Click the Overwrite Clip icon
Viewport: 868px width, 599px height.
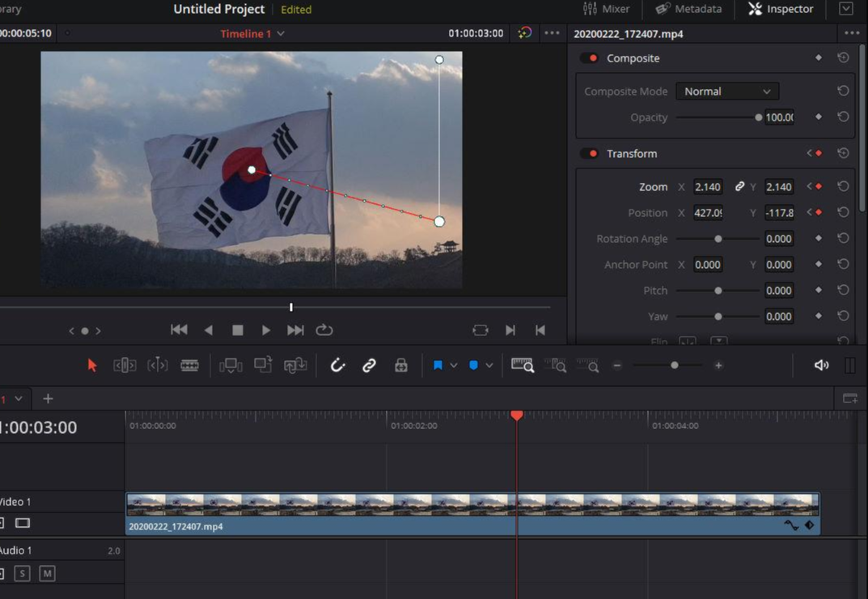click(x=263, y=364)
